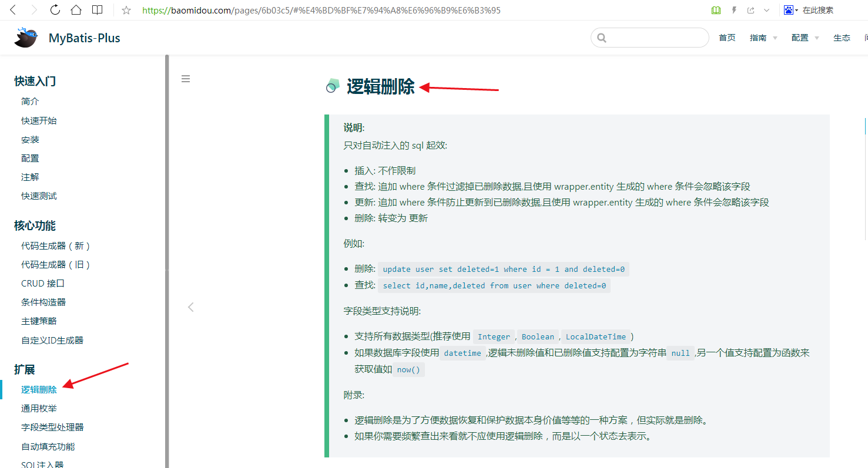This screenshot has width=868, height=468.
Task: Click the MyBatis-Plus site title
Action: tap(85, 38)
